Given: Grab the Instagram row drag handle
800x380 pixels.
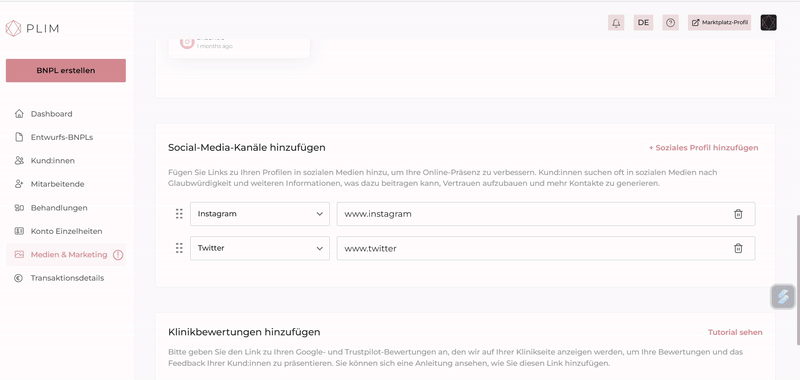Looking at the screenshot, I should (x=179, y=214).
